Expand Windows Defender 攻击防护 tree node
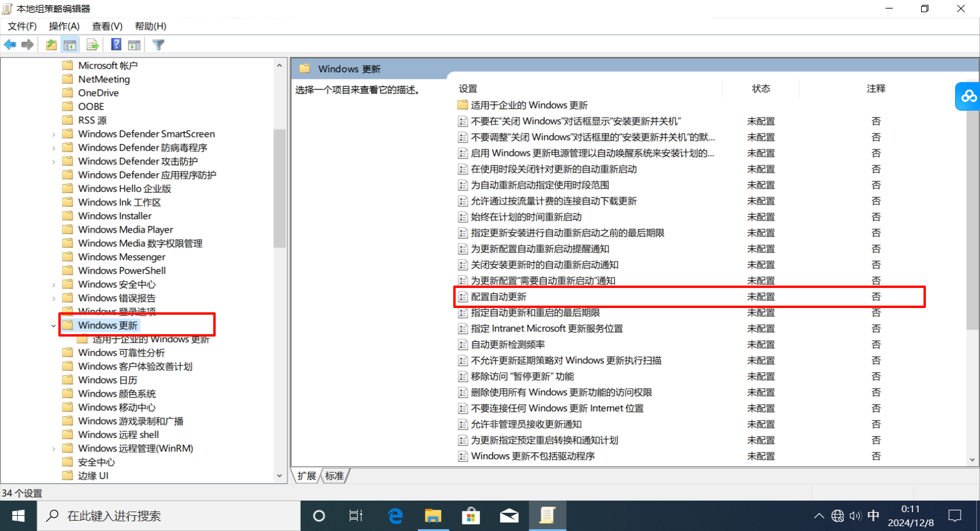This screenshot has width=980, height=531. point(53,162)
